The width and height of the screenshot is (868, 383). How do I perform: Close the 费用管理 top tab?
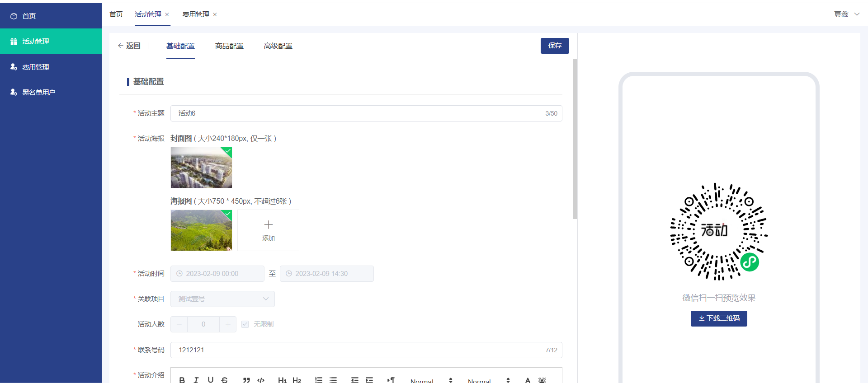[215, 14]
